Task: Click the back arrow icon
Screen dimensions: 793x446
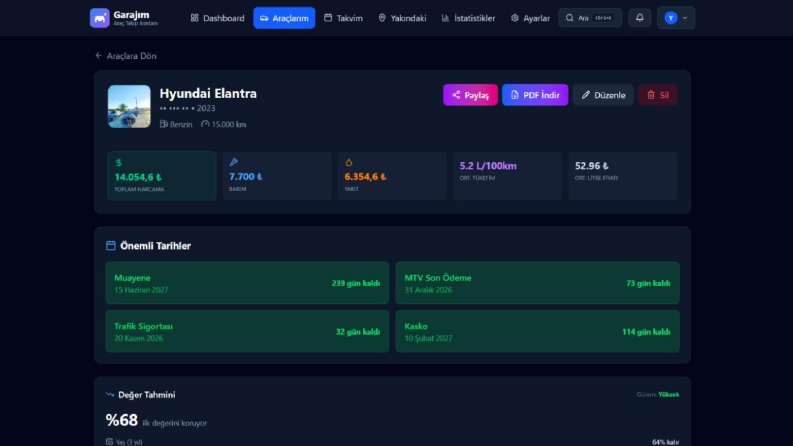Action: coord(99,56)
